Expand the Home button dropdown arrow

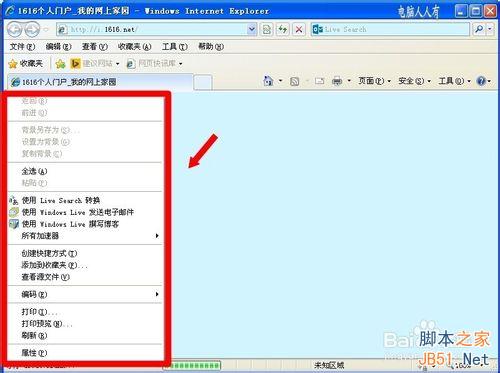tap(281, 81)
